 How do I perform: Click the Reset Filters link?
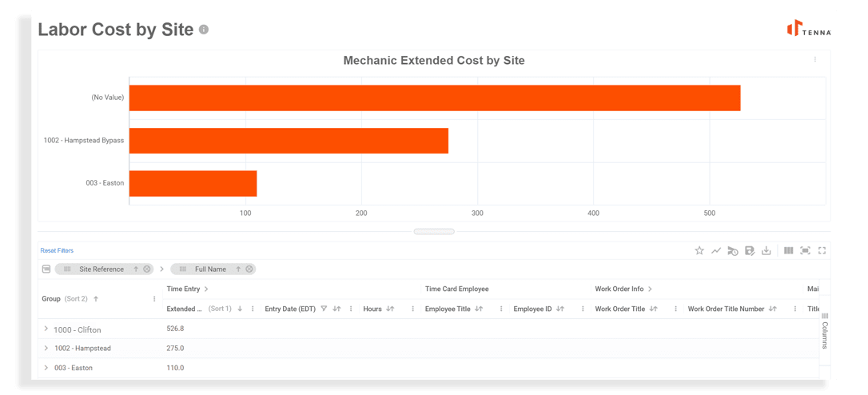(x=57, y=250)
